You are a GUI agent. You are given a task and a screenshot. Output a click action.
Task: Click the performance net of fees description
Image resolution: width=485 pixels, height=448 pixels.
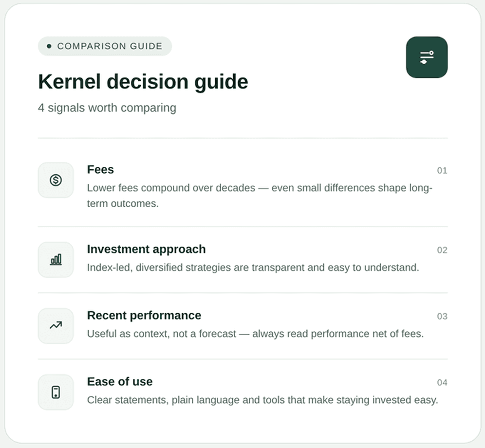(255, 334)
